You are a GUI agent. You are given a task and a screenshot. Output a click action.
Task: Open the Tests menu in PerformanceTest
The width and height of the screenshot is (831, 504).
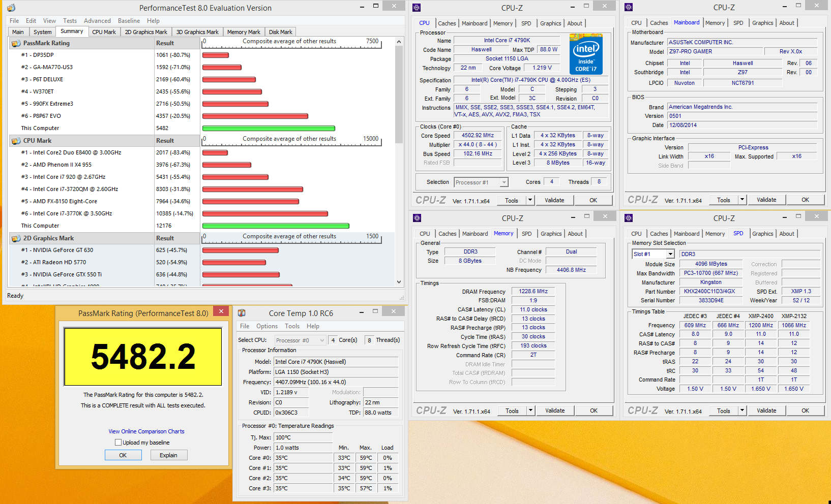point(70,21)
